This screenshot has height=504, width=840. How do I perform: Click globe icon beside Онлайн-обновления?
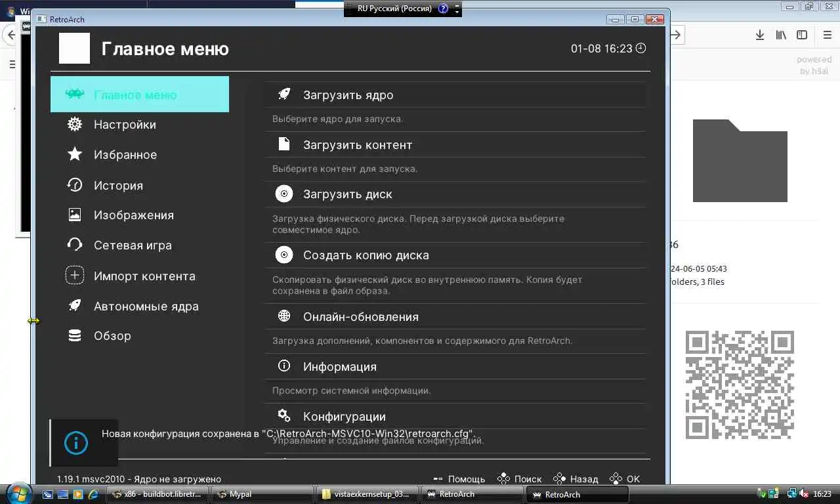[x=284, y=316]
